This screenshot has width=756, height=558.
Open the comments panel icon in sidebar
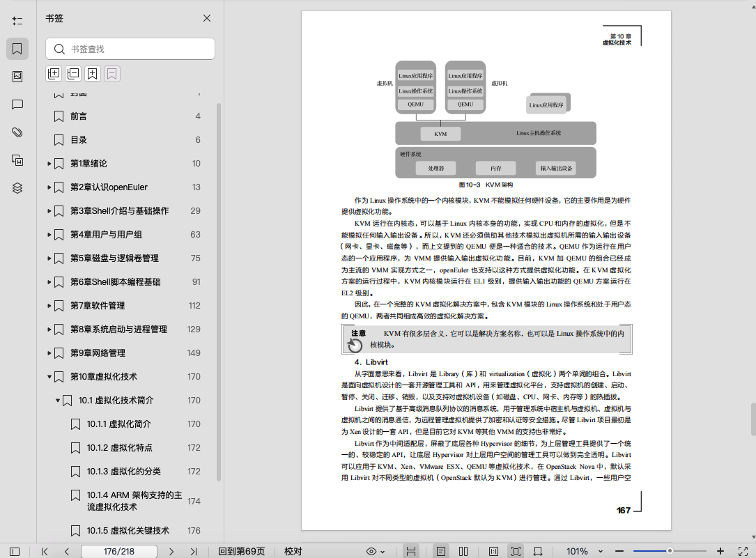pos(17,104)
